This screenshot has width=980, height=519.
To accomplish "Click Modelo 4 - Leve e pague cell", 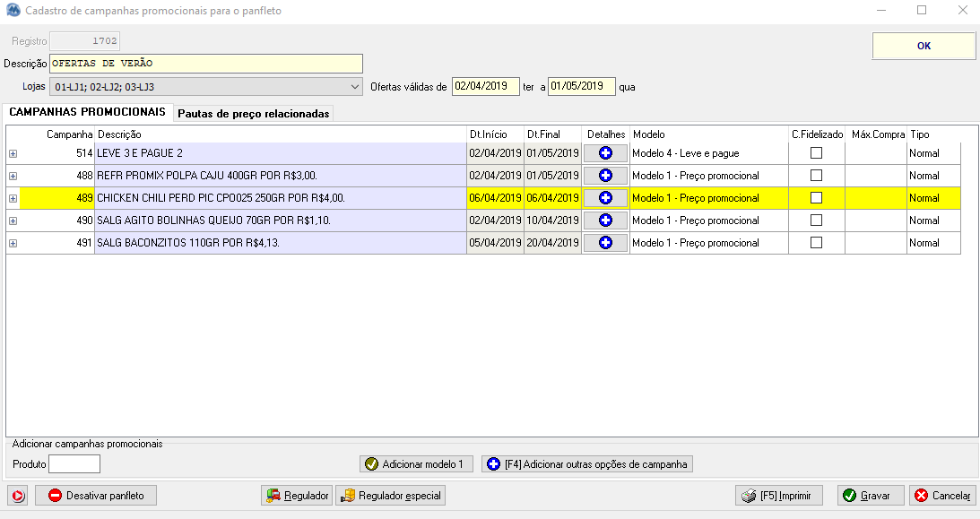I will 708,153.
